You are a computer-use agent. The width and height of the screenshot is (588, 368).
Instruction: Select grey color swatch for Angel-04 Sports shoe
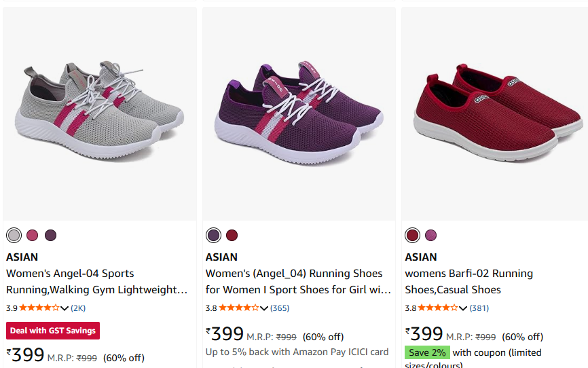pyautogui.click(x=14, y=236)
